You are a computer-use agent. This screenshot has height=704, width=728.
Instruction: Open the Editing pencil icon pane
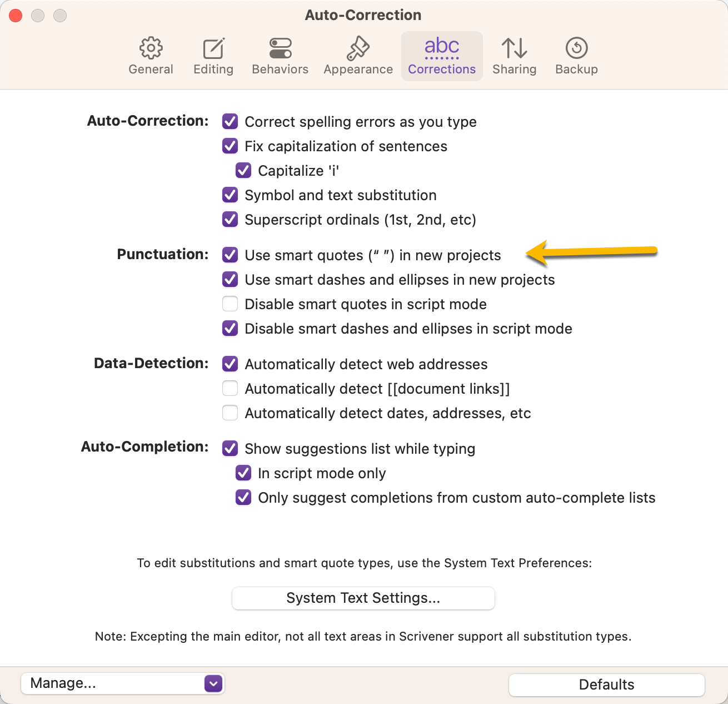click(x=213, y=48)
